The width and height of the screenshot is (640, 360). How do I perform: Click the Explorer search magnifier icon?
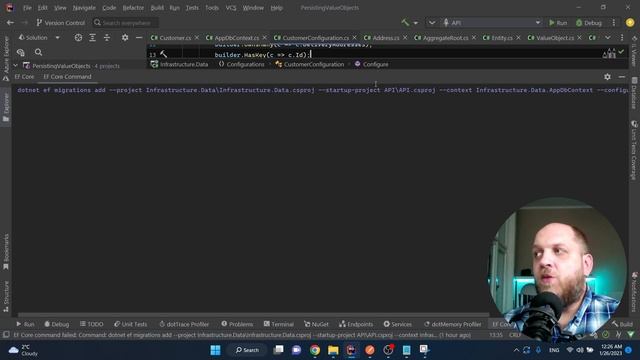point(38,52)
